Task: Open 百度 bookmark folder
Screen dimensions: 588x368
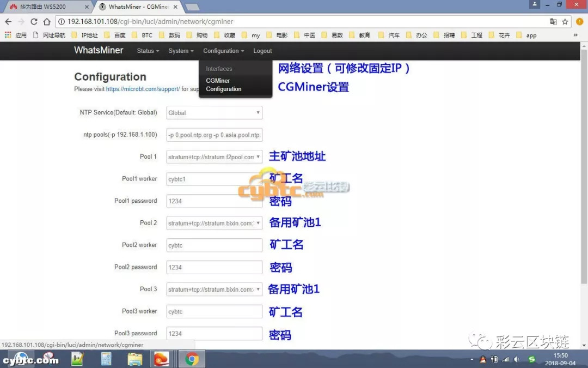Action: point(115,35)
